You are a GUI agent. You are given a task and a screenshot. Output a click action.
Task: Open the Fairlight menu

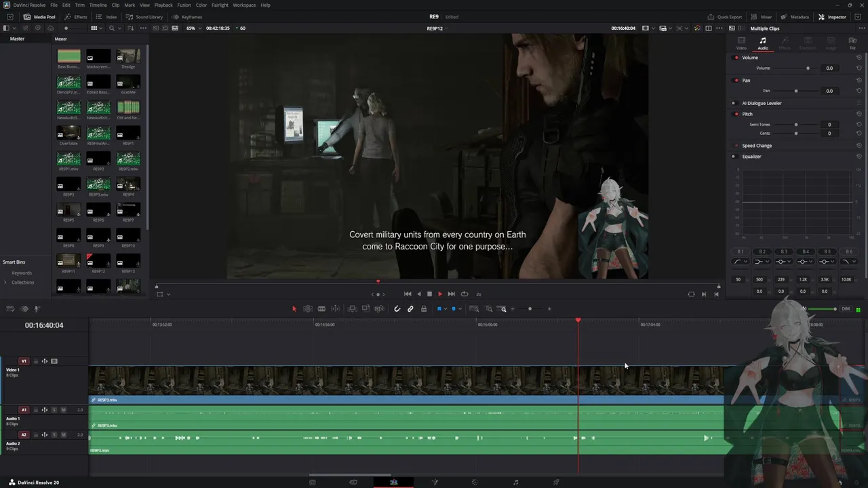coord(220,5)
